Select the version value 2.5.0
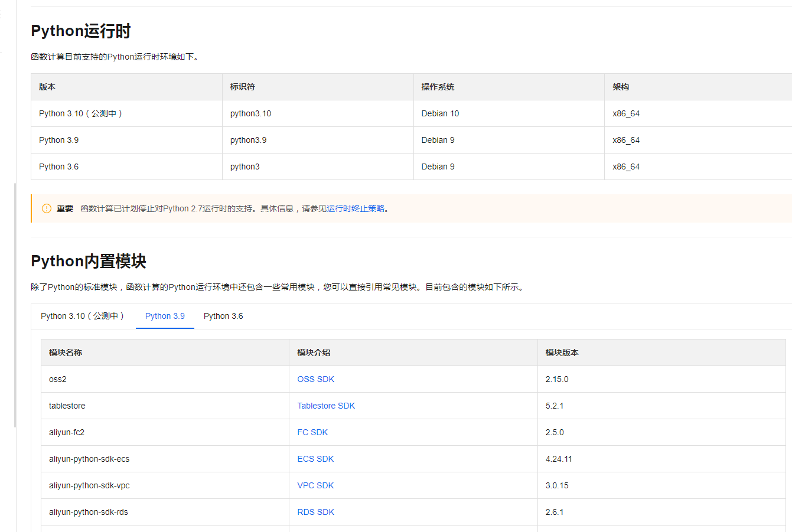This screenshot has height=532, width=792. (555, 432)
